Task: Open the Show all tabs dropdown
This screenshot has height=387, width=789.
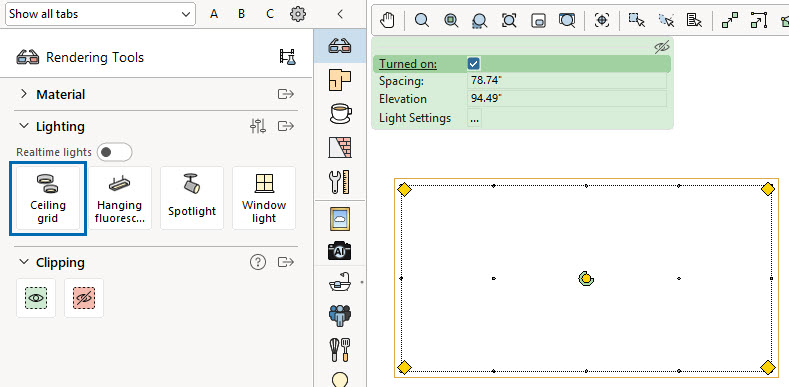Action: (x=100, y=14)
